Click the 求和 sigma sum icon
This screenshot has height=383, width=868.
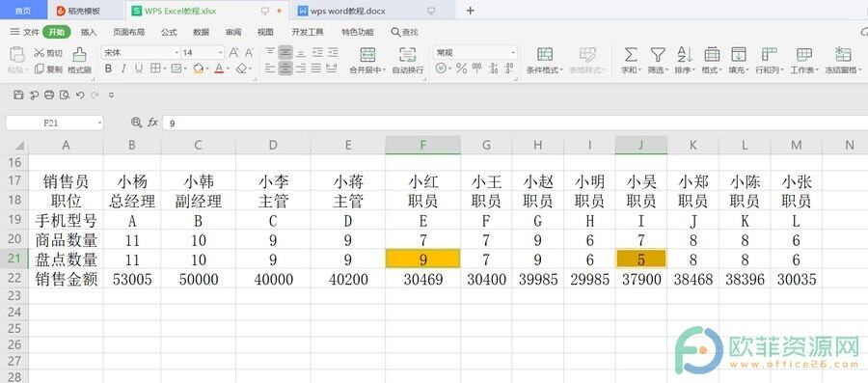click(x=630, y=54)
